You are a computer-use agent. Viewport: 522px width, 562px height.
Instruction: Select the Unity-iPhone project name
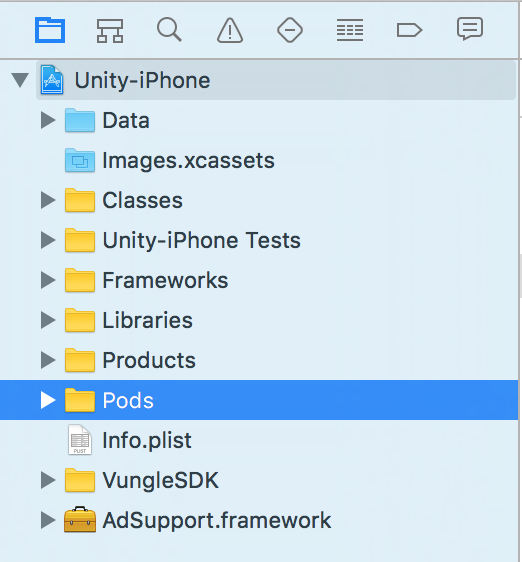pos(142,80)
